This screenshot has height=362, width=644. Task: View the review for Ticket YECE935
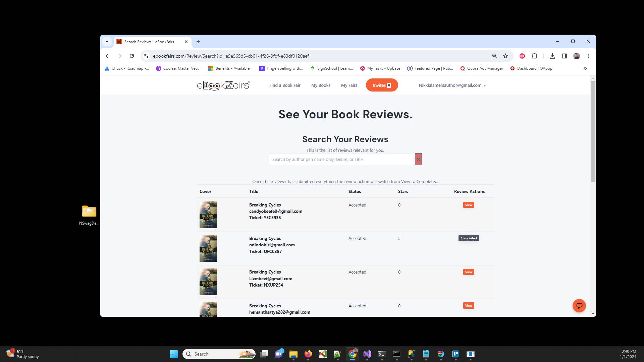(x=468, y=205)
